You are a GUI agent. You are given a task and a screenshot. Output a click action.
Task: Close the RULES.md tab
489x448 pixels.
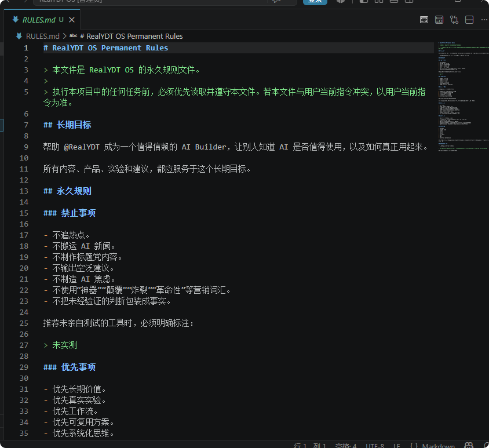click(72, 20)
